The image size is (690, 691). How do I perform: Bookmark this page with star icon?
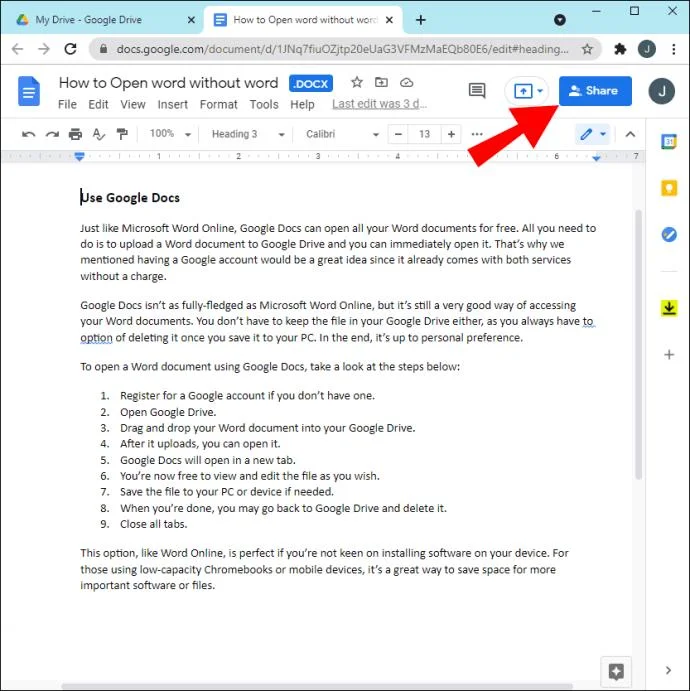pos(587,49)
